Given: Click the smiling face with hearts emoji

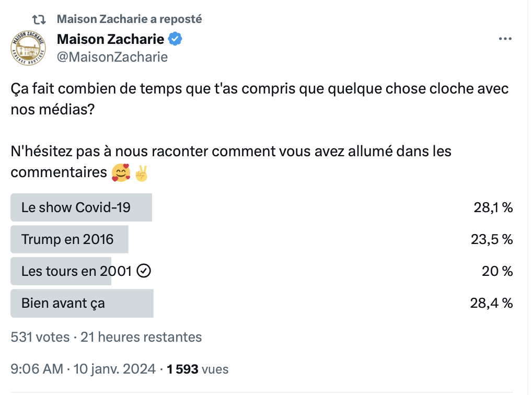Looking at the screenshot, I should click(121, 173).
